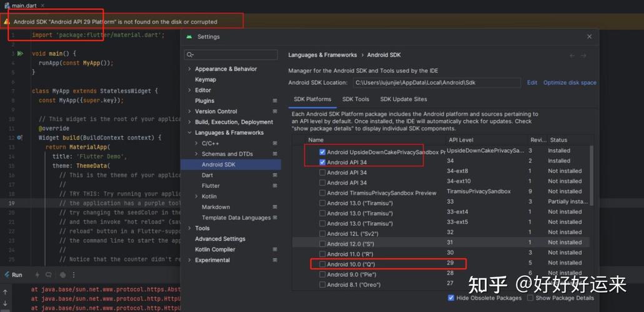
Task: Click the forward arrow in the Settings header
Action: (x=583, y=55)
